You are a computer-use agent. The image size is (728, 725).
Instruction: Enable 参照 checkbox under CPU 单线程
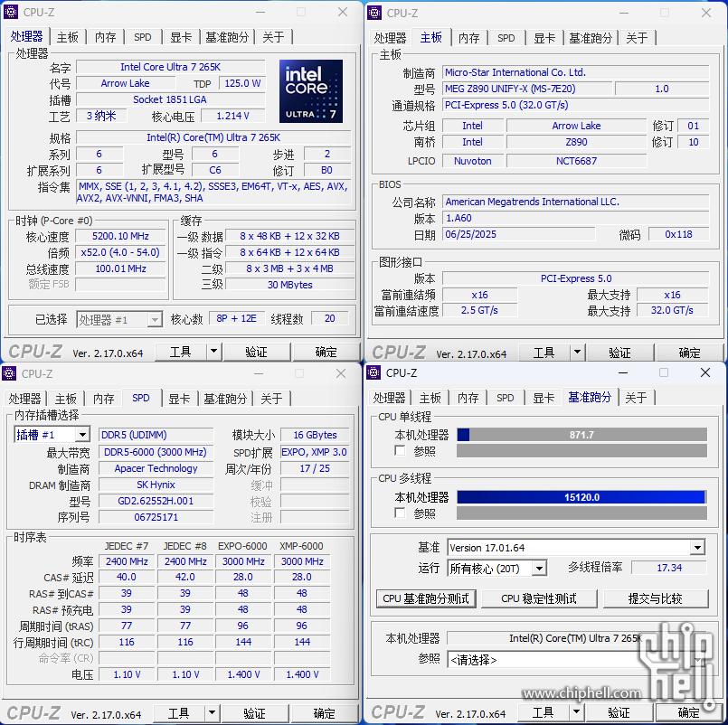tap(400, 451)
